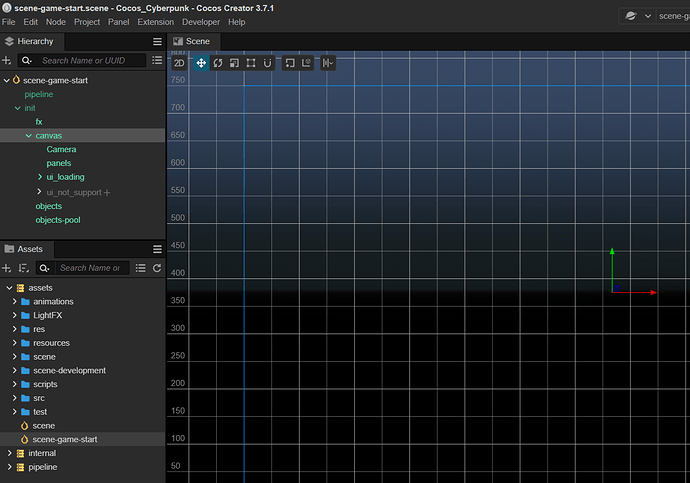Screen dimensions: 690x483
Task: Toggle the Assets sort mode icon
Action: point(23,268)
